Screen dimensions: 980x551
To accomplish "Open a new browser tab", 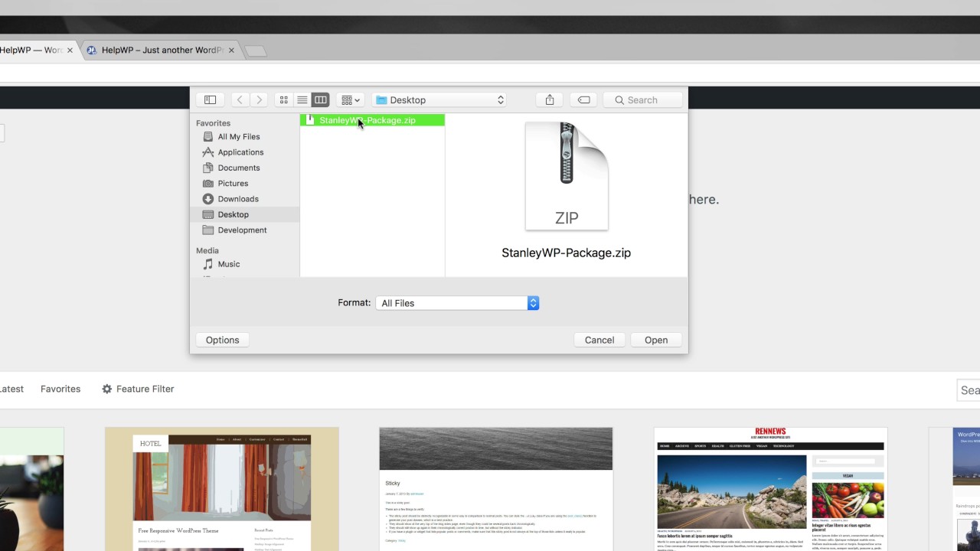I will [255, 51].
